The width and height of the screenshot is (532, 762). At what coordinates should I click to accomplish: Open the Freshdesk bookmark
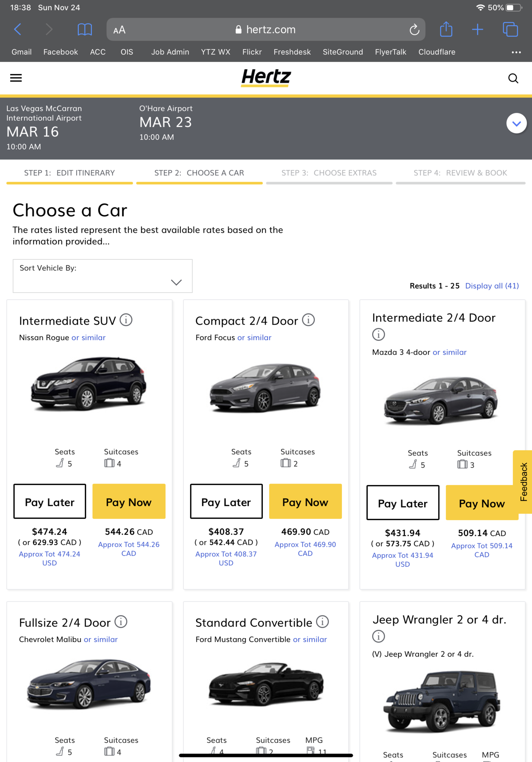click(292, 52)
